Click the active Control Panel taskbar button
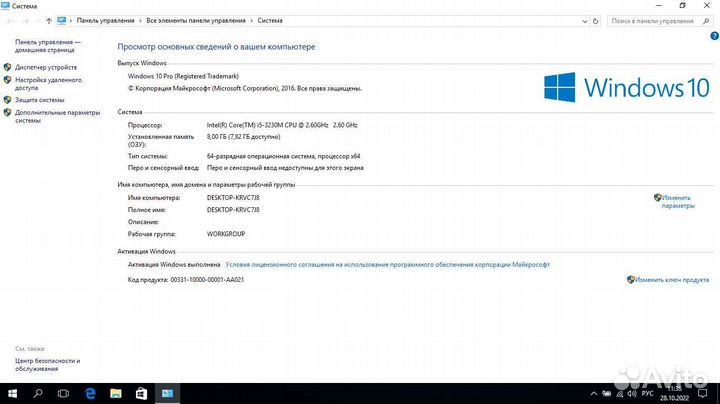The width and height of the screenshot is (720, 404). pyautogui.click(x=167, y=393)
